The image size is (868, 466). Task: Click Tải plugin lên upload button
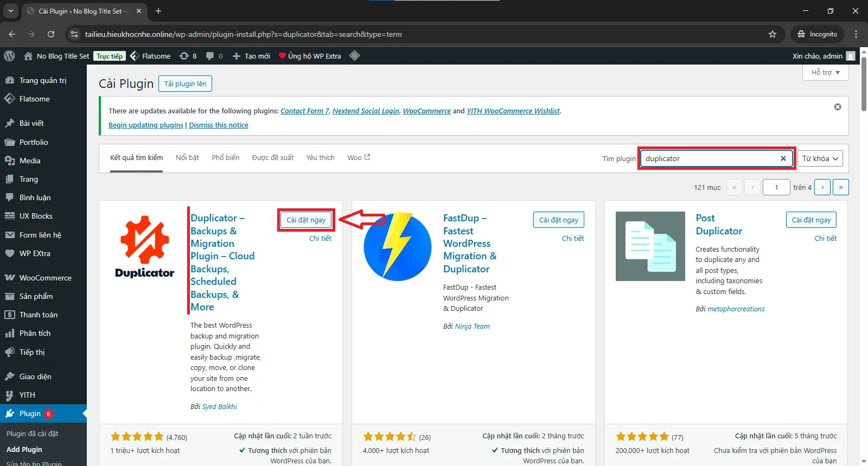point(185,84)
